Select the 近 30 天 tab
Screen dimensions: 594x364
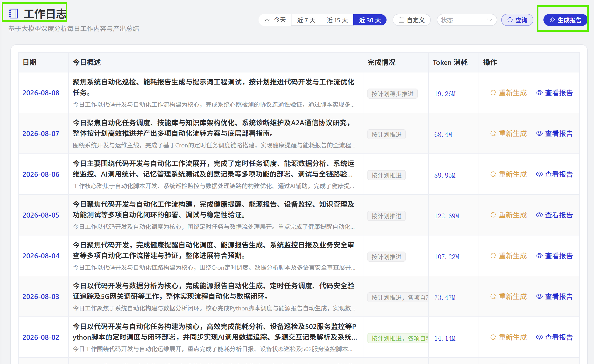[370, 20]
